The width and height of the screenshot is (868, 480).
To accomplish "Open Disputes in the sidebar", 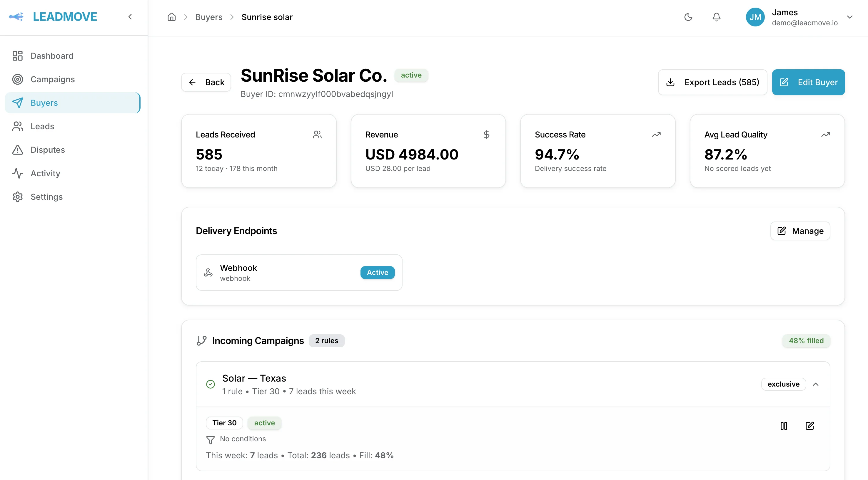I will [x=73, y=150].
